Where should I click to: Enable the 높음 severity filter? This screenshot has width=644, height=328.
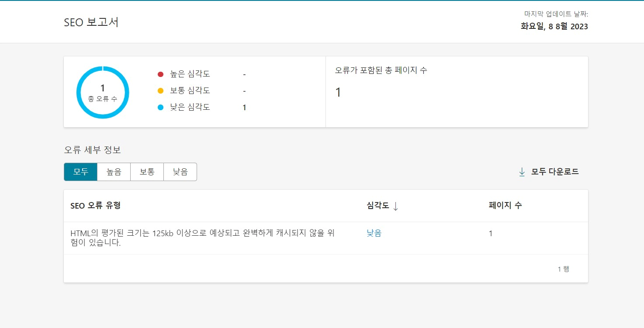(114, 171)
